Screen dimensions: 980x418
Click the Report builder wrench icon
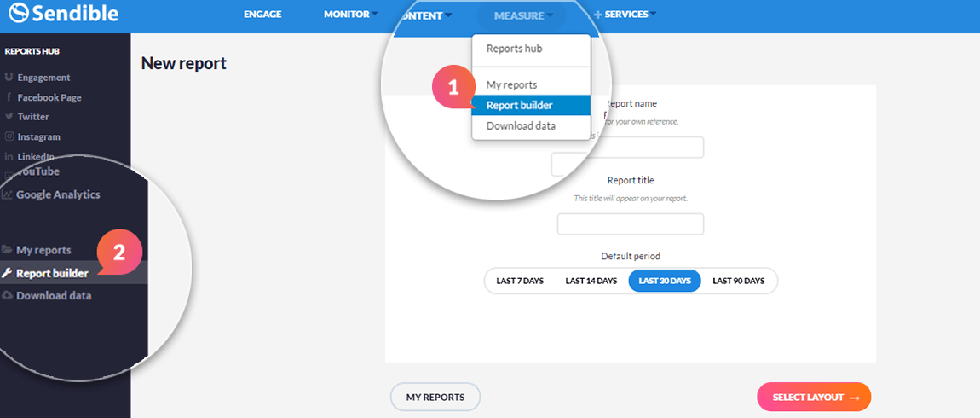coord(7,273)
